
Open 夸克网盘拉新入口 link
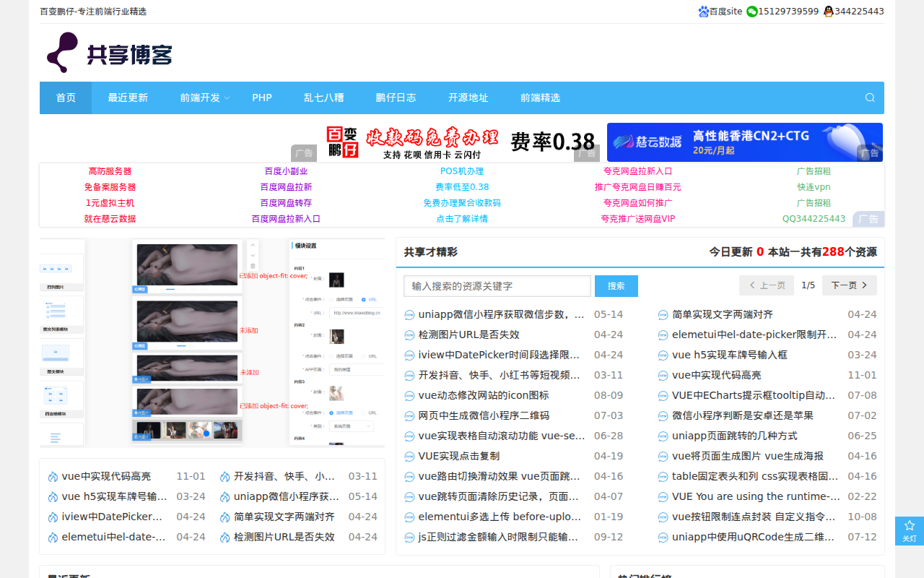(638, 171)
